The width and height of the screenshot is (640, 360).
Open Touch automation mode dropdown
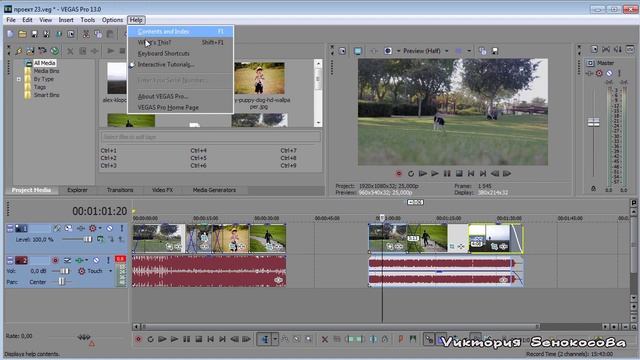click(110, 271)
